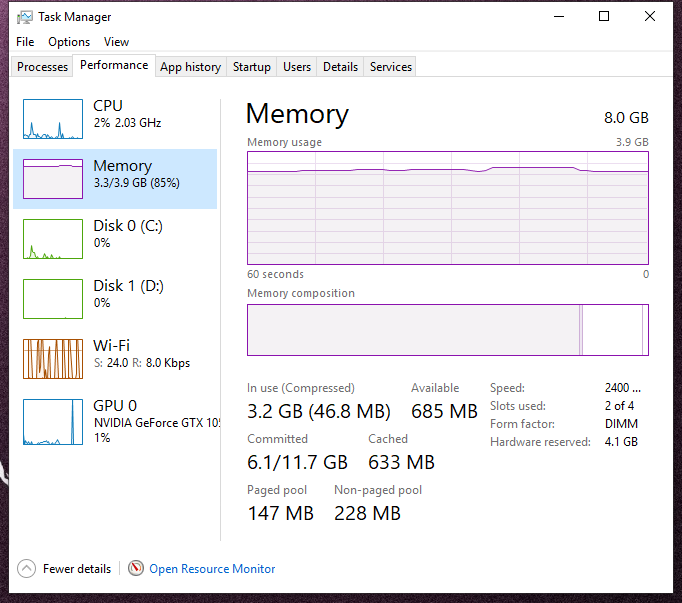The height and width of the screenshot is (603, 682).
Task: Click the Resource Monitor icon
Action: click(x=136, y=569)
